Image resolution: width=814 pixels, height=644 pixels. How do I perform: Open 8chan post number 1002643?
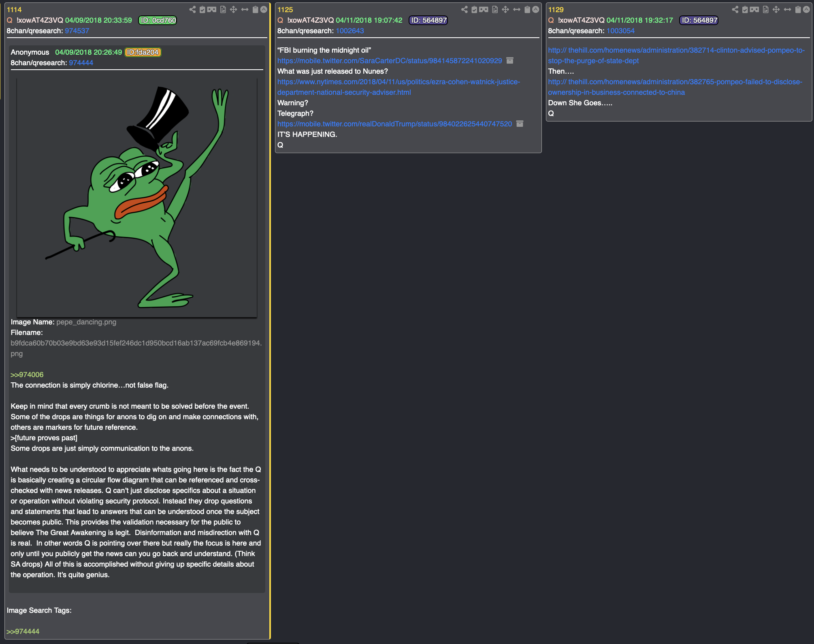pos(350,31)
